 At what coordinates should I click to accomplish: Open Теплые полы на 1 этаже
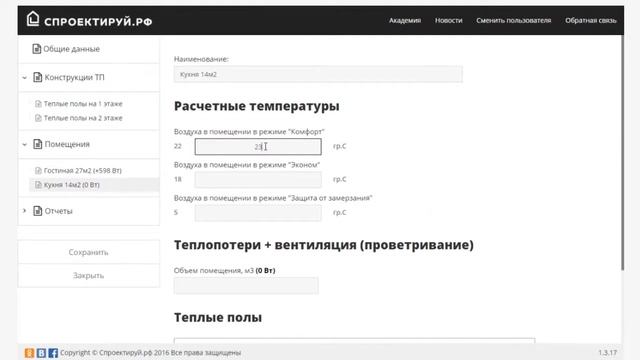click(x=83, y=104)
